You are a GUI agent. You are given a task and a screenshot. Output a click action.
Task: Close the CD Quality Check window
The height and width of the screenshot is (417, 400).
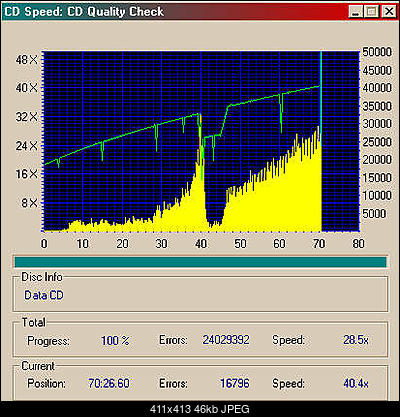click(388, 12)
